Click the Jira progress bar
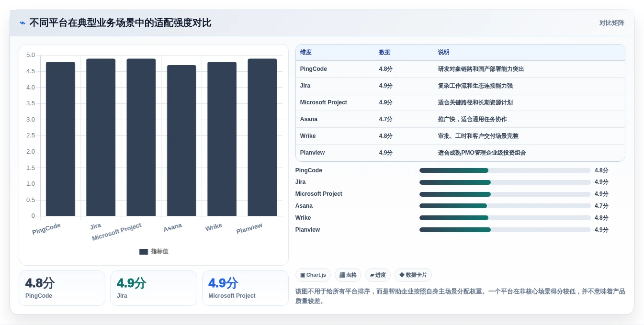The height and width of the screenshot is (325, 644). (x=505, y=182)
